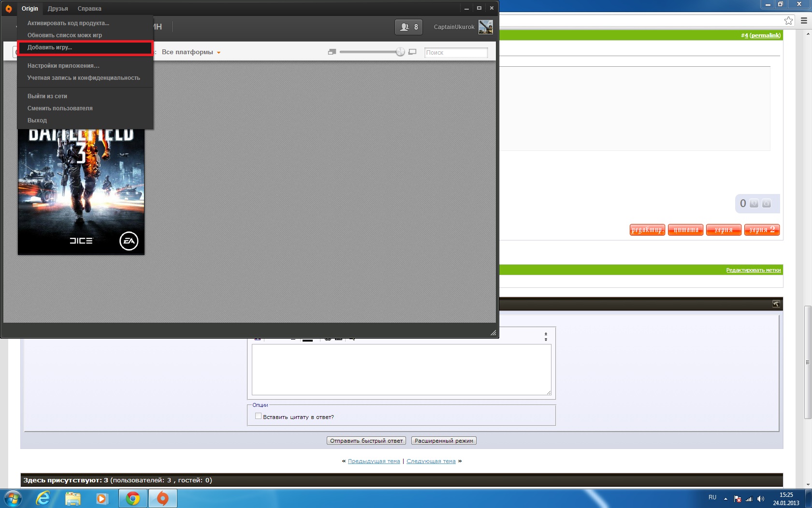Expand the "Все платформы" filter dropdown

point(191,52)
